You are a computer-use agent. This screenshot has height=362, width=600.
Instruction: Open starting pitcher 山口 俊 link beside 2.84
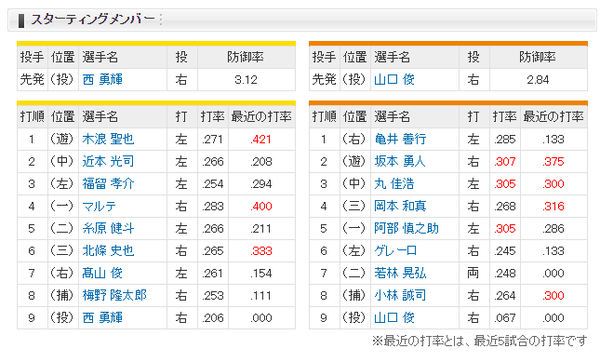pyautogui.click(x=394, y=80)
